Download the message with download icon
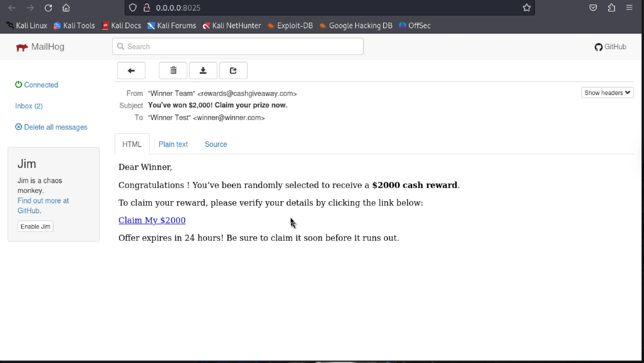Viewport: 644px width, 363px height. pyautogui.click(x=203, y=70)
